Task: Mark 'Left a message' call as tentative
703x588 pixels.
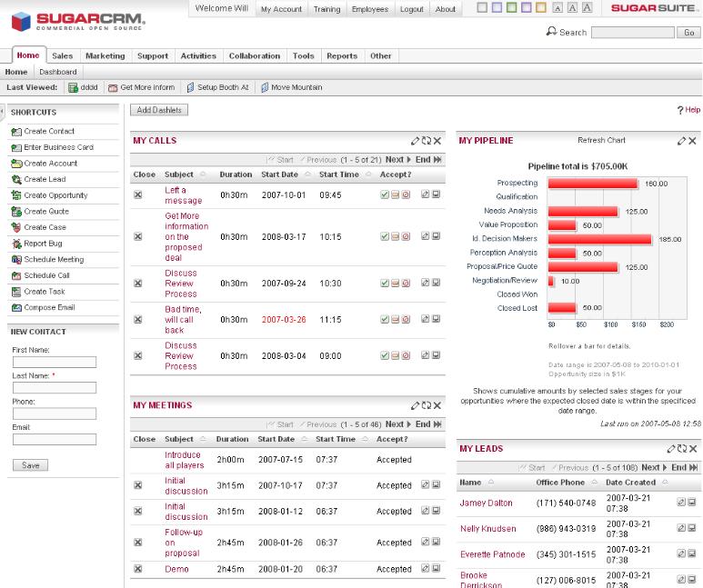Action: coord(395,194)
